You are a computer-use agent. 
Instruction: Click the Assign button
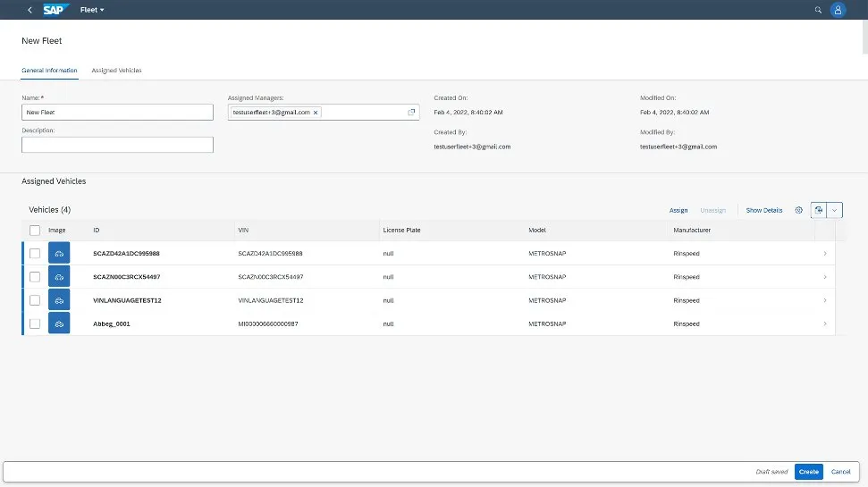tap(678, 210)
